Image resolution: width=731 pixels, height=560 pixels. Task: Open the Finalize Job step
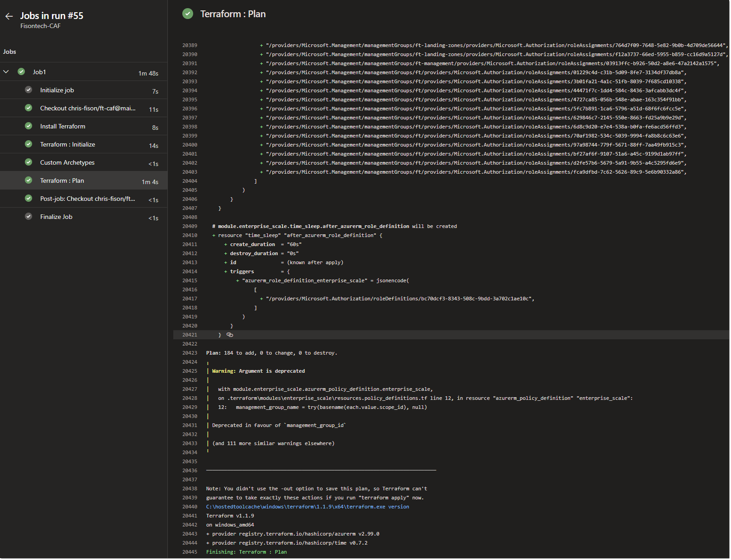pos(84,217)
